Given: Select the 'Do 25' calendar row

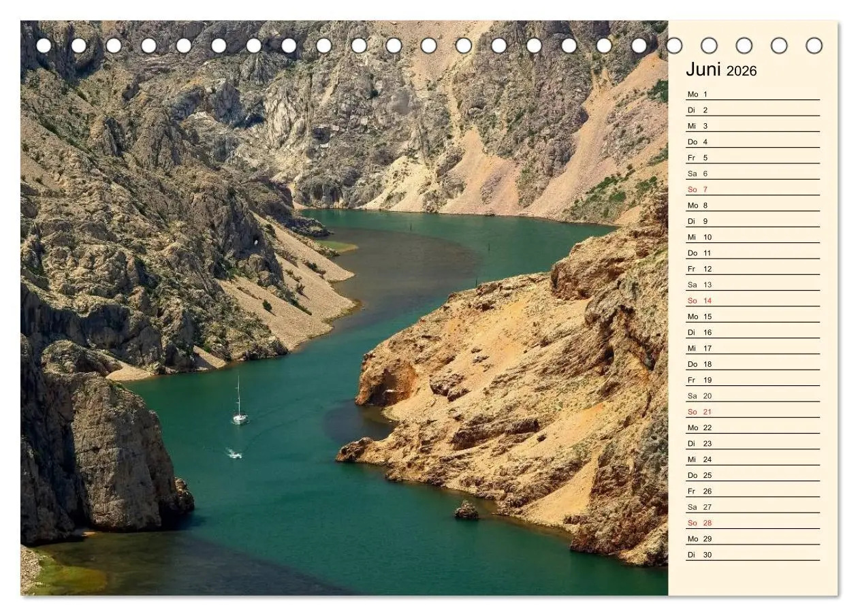Looking at the screenshot, I should tap(752, 476).
